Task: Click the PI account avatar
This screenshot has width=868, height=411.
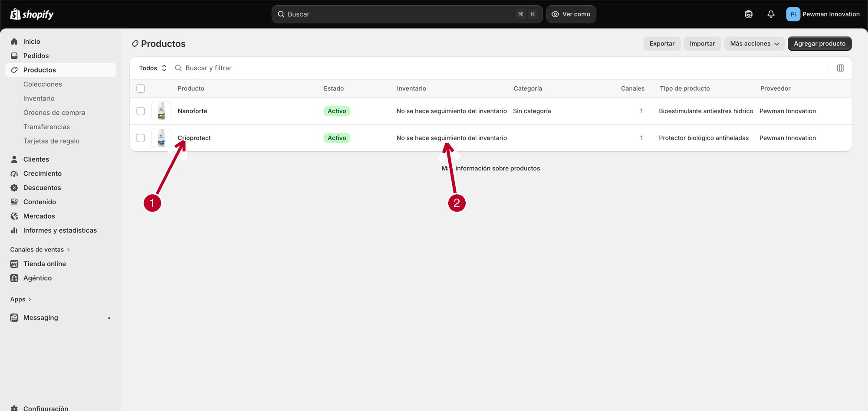Action: point(793,14)
